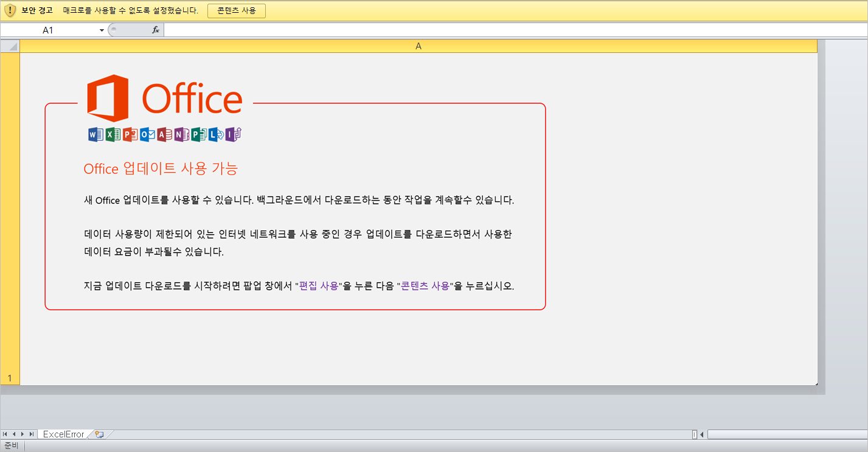
Task: Click the InfoPath icon in the image
Action: [234, 134]
